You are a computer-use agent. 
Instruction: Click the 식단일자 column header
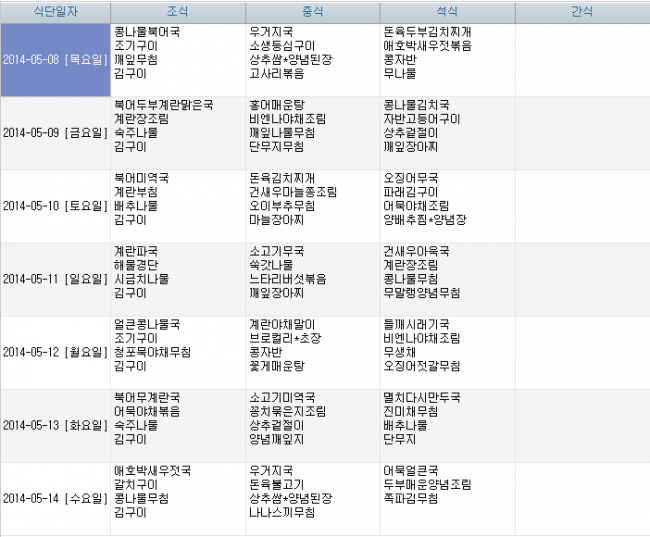click(55, 12)
